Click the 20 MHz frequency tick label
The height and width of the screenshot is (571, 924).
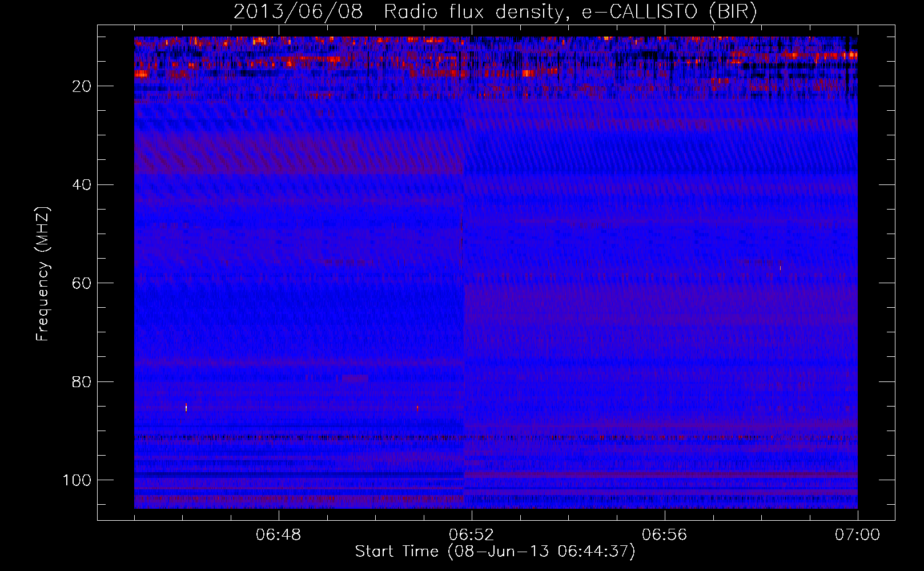tap(82, 86)
